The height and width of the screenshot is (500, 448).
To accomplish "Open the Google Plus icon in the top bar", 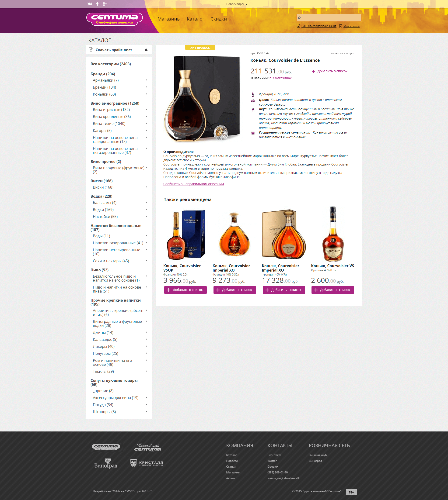I will click(x=105, y=3).
